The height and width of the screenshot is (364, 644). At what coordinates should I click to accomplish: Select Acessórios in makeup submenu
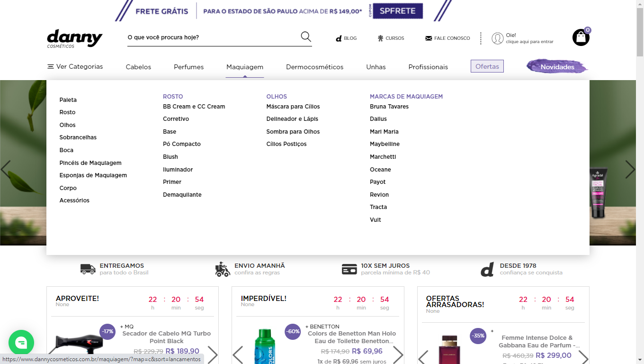74,200
